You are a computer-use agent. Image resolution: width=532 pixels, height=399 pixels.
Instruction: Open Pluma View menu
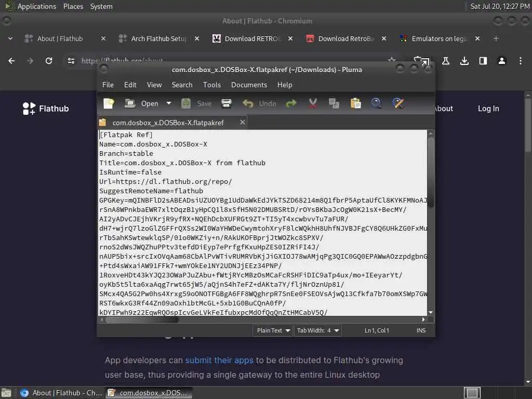(154, 85)
